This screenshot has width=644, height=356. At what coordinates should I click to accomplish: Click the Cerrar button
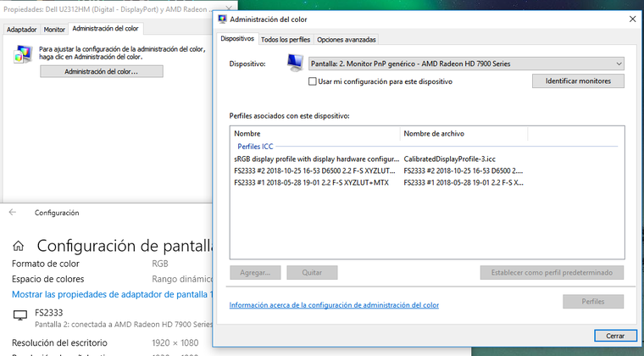click(615, 336)
